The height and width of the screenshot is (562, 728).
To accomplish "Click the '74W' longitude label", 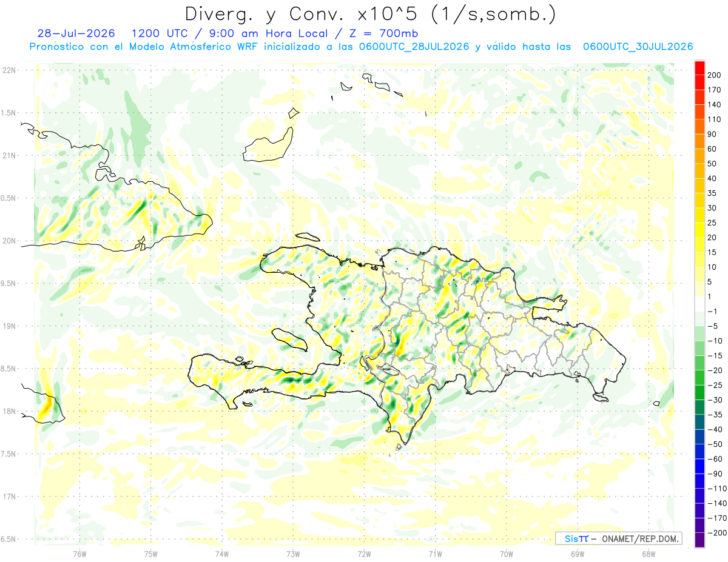I will coord(222,554).
